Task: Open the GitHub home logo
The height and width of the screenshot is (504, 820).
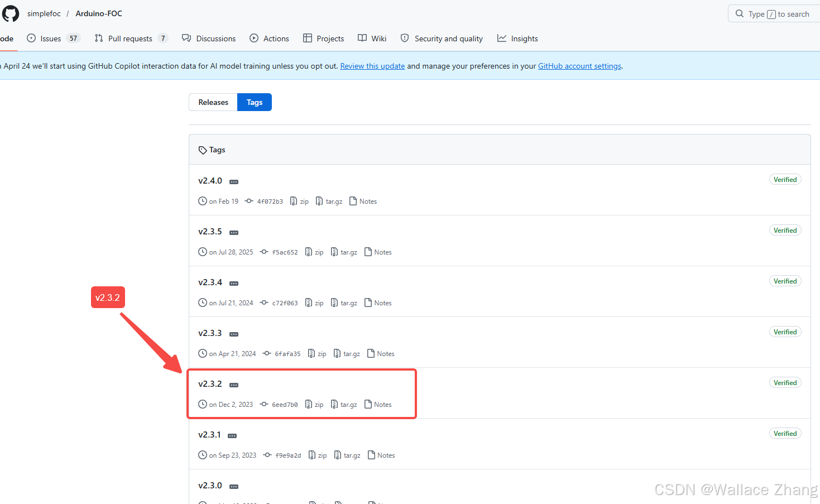Action: click(x=11, y=13)
